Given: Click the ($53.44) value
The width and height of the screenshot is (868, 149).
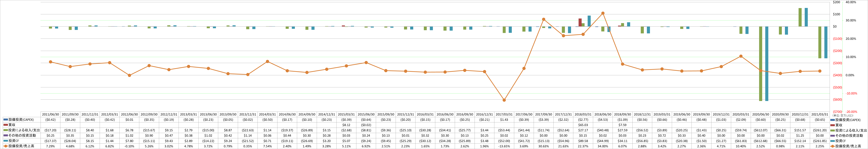Looking at the screenshot, I should point(504,130).
